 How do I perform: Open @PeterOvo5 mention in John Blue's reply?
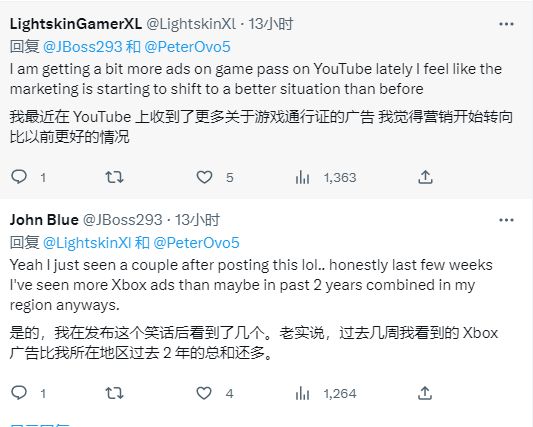[196, 243]
